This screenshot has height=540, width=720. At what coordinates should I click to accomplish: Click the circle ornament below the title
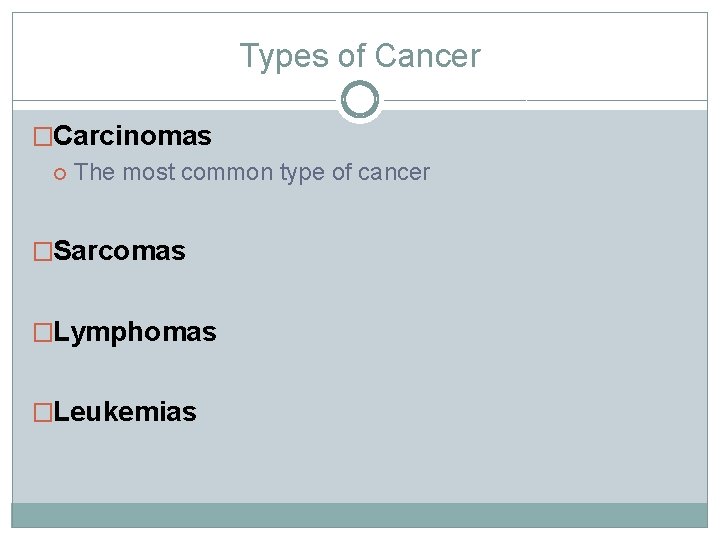pos(360,100)
